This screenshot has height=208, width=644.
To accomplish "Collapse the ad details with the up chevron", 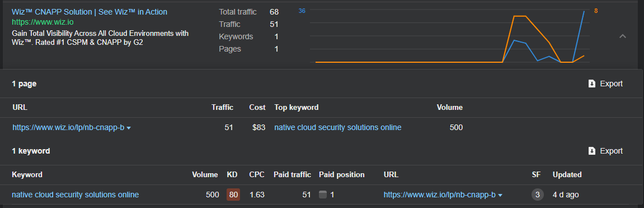I will click(623, 36).
